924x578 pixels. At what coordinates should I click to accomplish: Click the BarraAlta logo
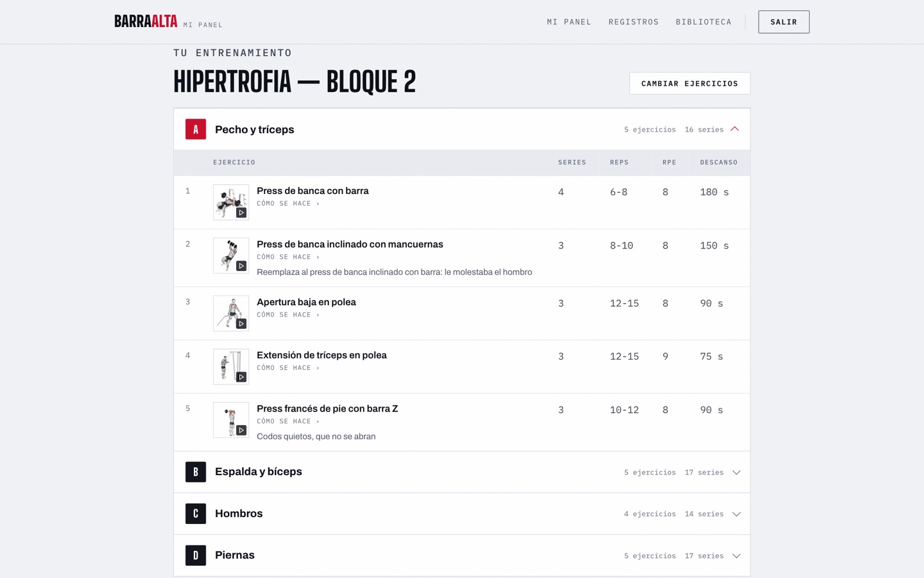146,21
